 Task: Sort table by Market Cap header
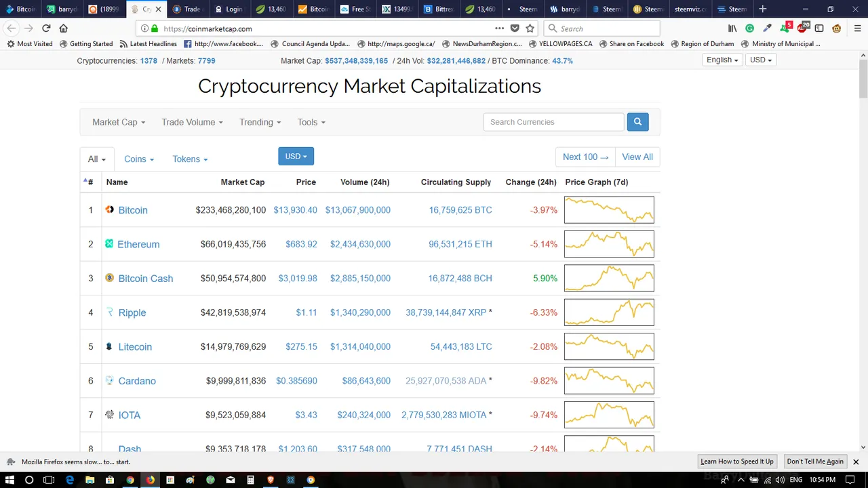[243, 182]
